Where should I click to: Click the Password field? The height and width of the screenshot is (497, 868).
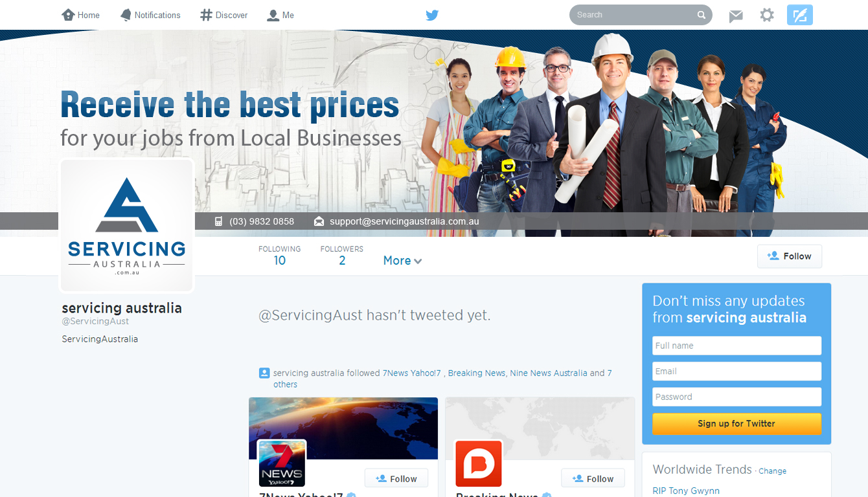[737, 397]
